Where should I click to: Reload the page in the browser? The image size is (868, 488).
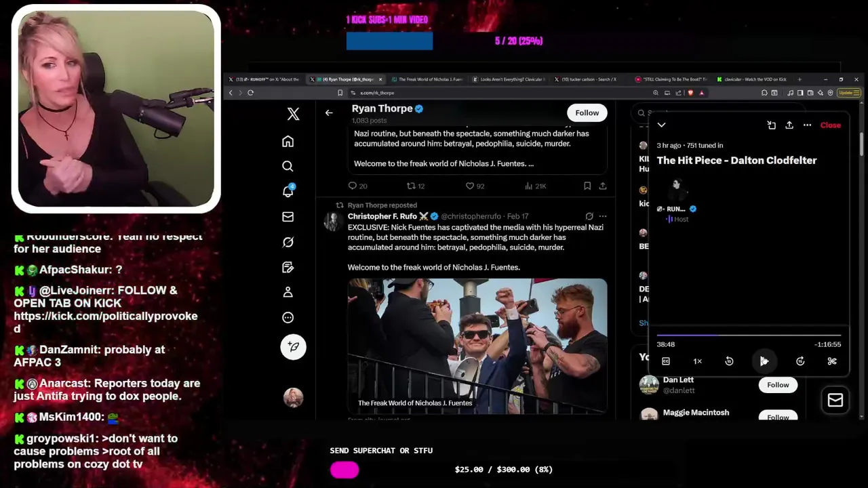click(250, 93)
